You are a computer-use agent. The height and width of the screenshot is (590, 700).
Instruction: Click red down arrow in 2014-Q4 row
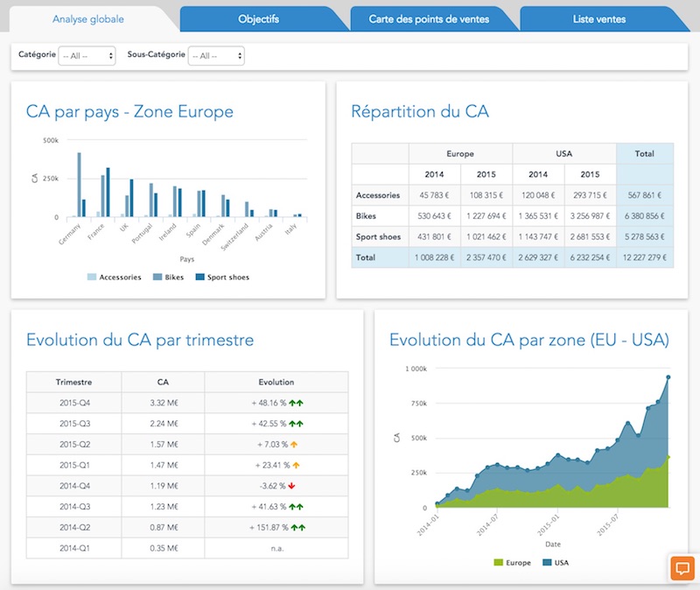291,486
